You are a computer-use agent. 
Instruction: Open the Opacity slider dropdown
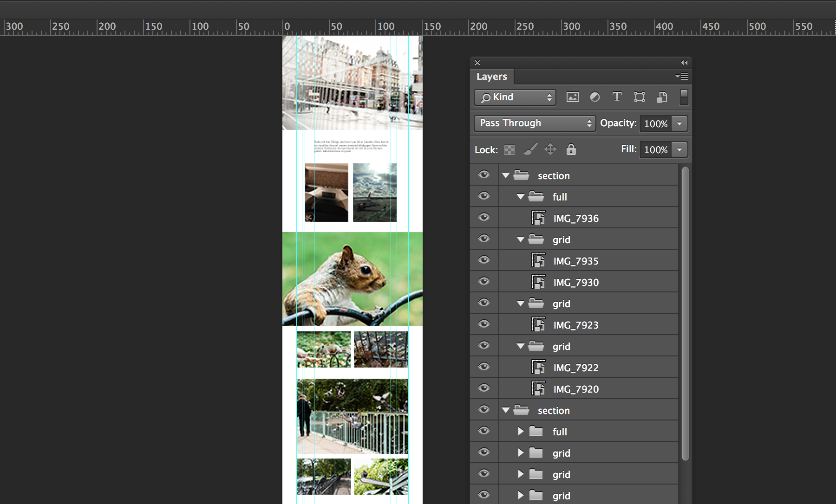coord(679,123)
